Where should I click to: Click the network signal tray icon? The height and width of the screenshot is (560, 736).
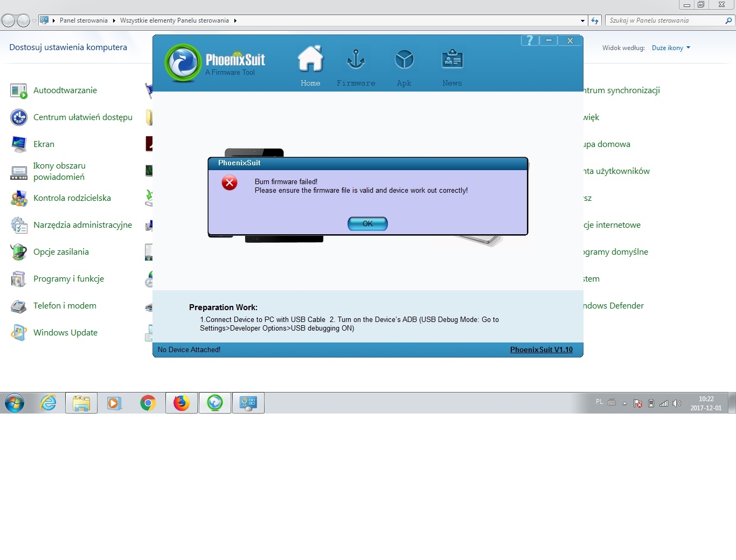click(664, 403)
